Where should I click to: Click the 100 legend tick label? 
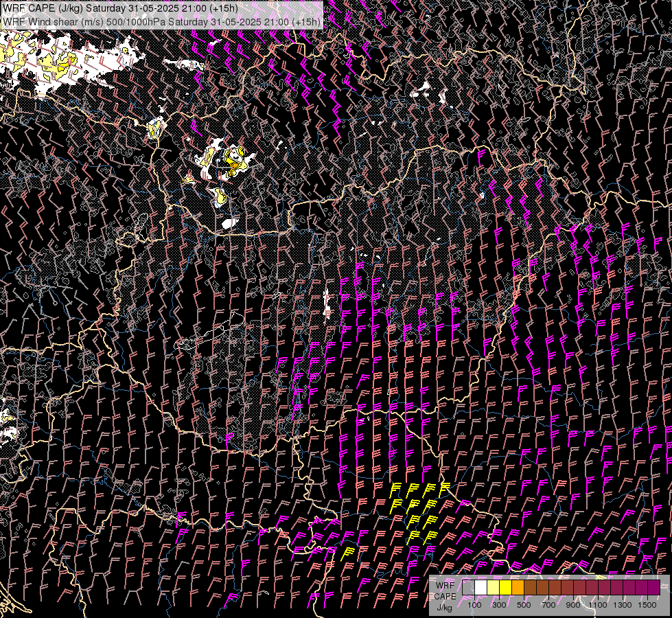[474, 605]
